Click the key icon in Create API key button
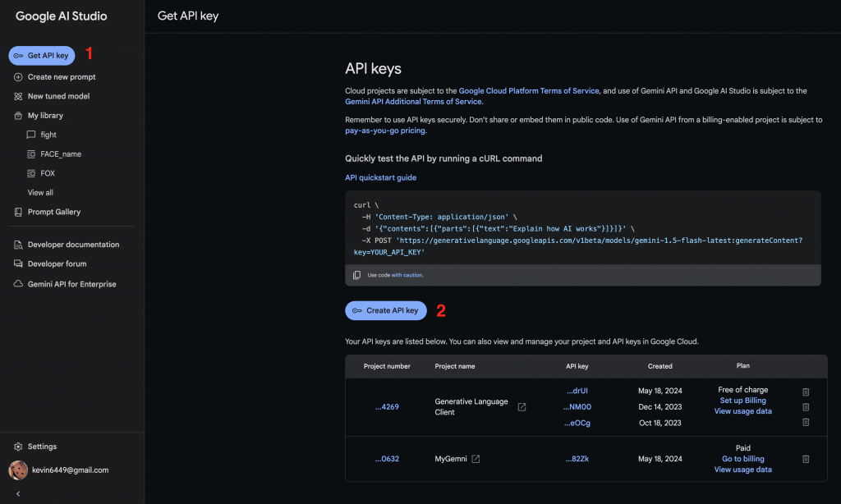This screenshot has height=504, width=841. (x=357, y=310)
